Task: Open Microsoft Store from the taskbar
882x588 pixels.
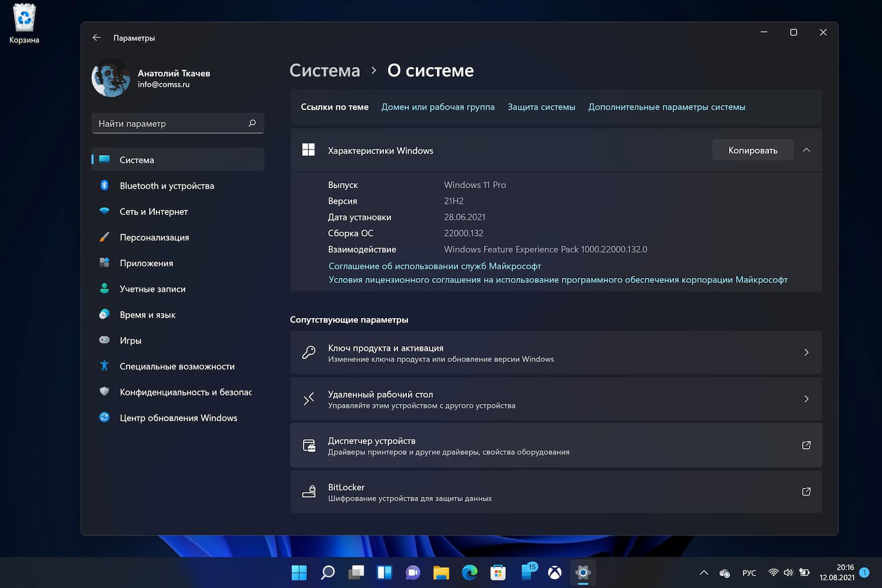Action: pos(497,572)
